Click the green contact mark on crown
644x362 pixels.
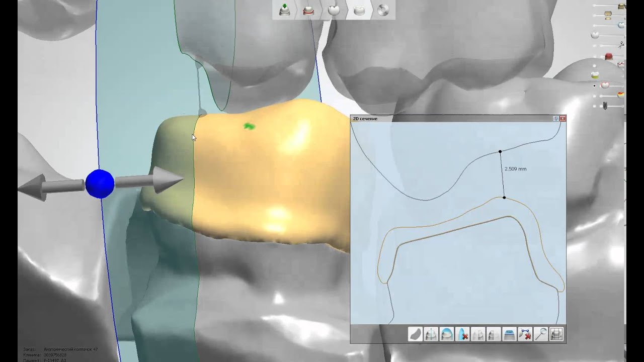249,126
